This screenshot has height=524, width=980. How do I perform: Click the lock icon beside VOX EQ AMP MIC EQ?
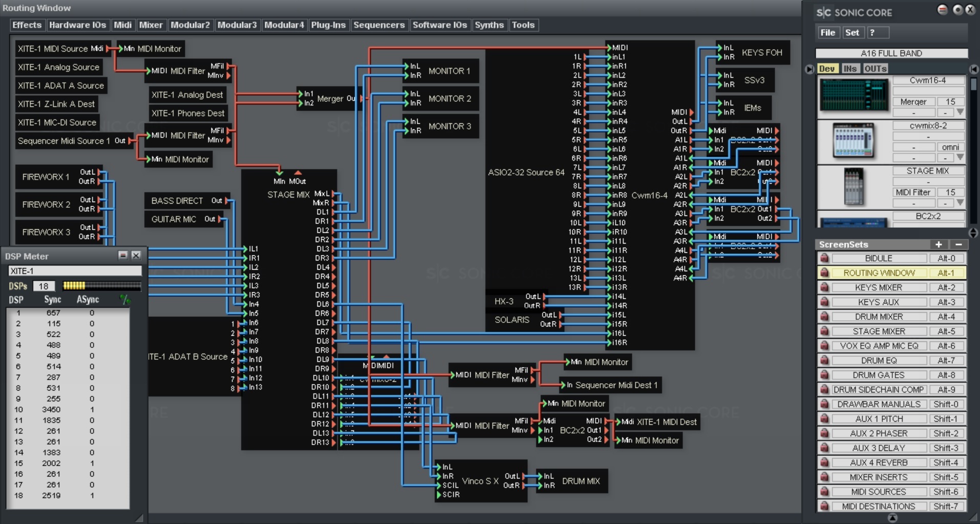[x=824, y=346]
